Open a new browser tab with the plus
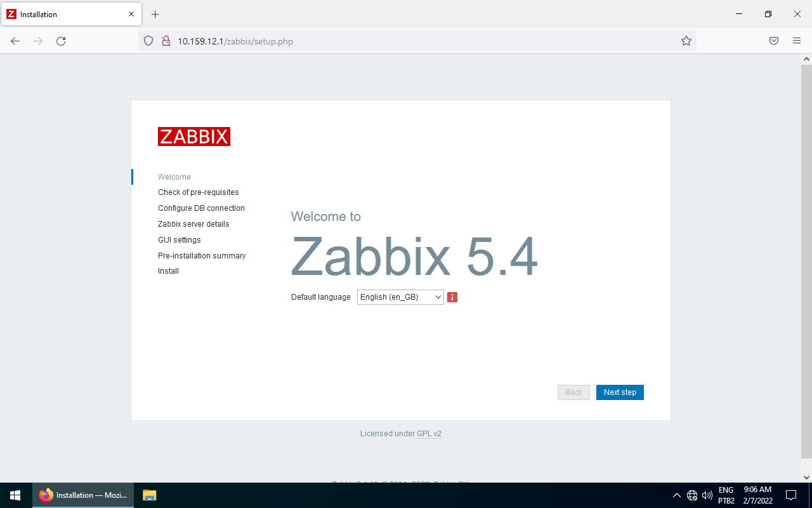This screenshot has width=812, height=508. coord(155,14)
